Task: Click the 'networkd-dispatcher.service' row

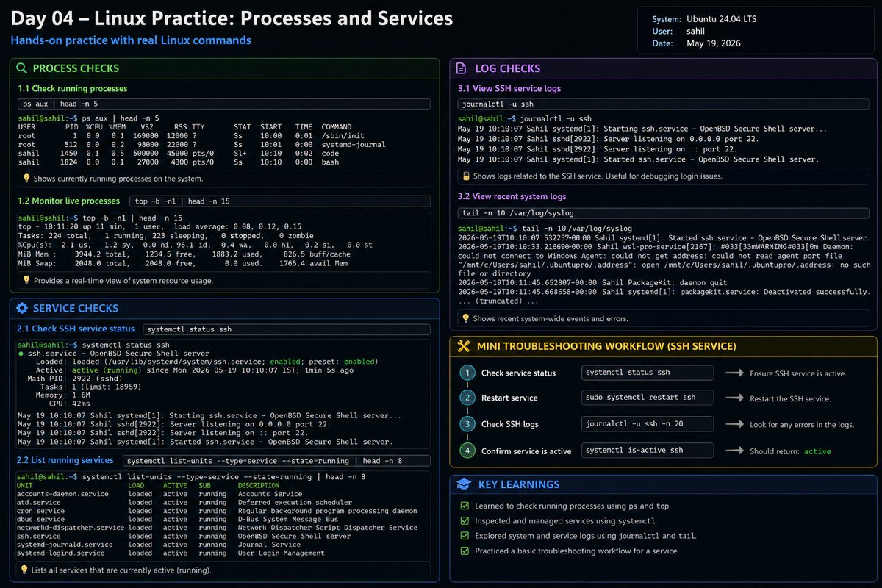Action: (217, 528)
